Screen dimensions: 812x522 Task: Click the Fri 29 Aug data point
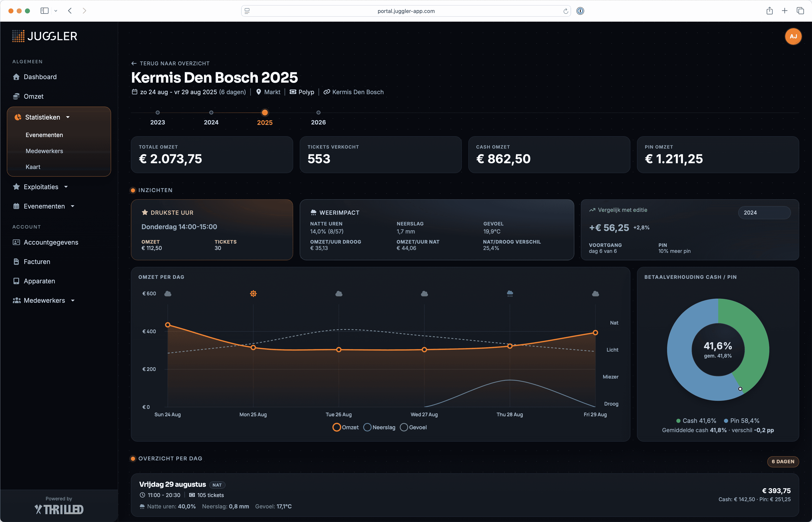tap(595, 333)
